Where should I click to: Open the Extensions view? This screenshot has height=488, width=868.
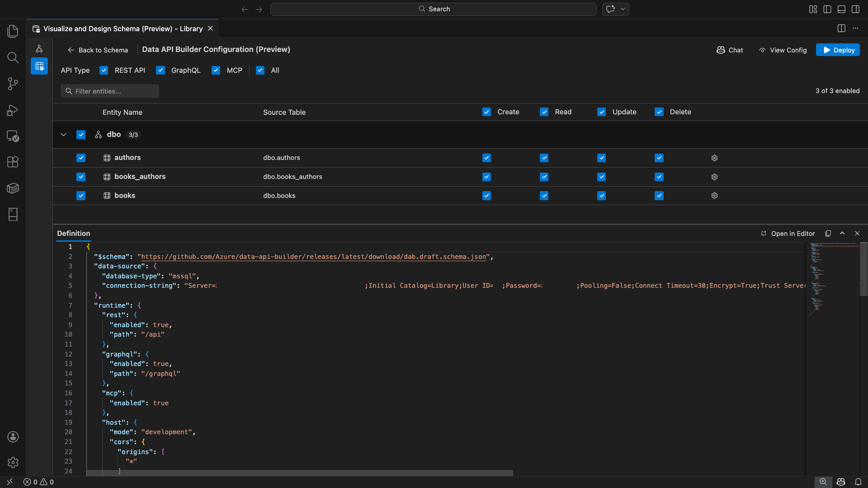click(x=13, y=162)
